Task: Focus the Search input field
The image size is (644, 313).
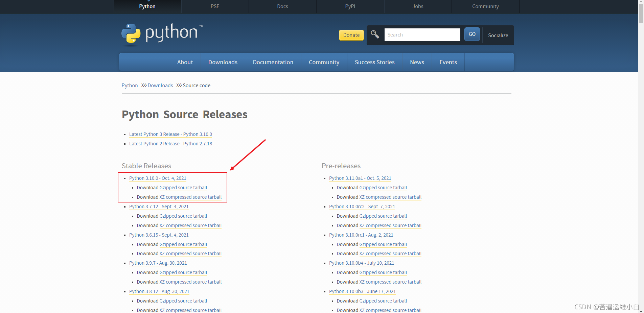Action: click(422, 34)
